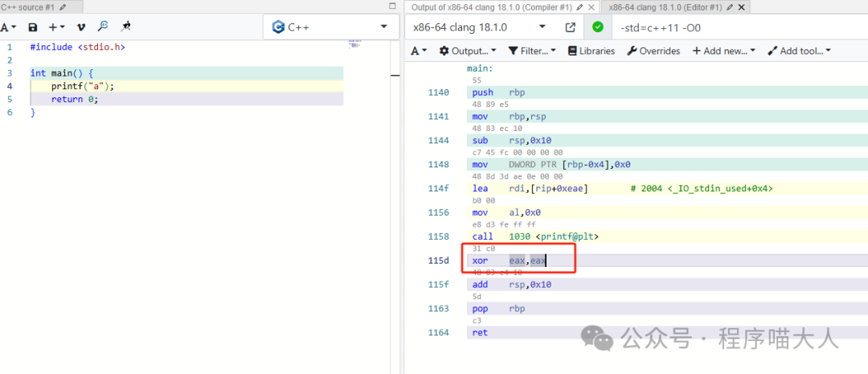This screenshot has width=868, height=374.
Task: Click pencil icon beside C++ source #1
Action: [x=63, y=7]
